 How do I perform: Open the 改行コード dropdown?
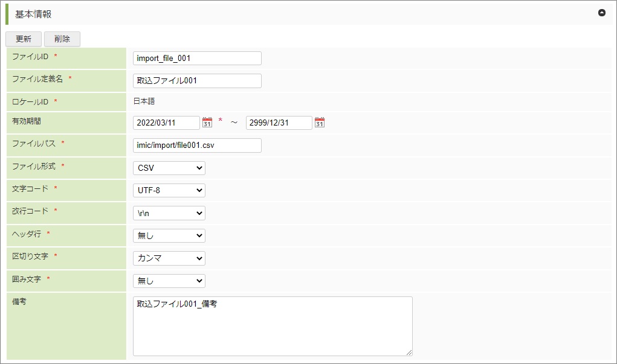(x=169, y=213)
